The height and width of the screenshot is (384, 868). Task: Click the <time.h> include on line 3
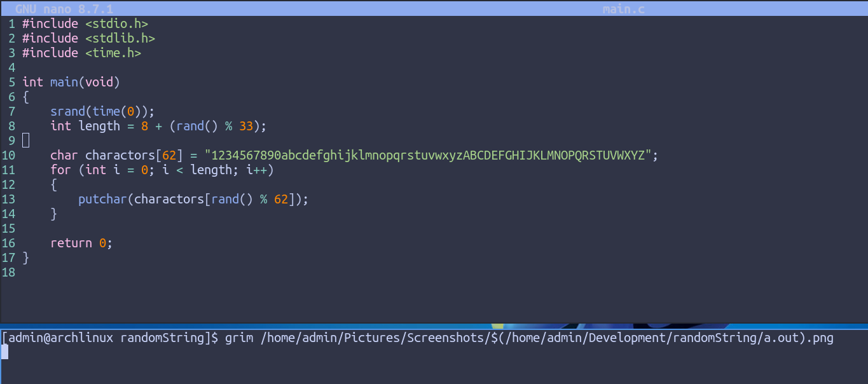(x=113, y=53)
